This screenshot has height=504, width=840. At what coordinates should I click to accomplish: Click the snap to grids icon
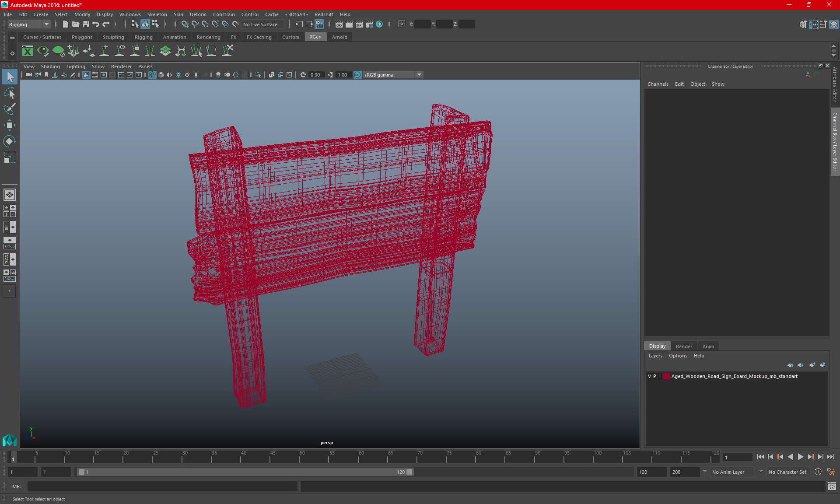(184, 24)
